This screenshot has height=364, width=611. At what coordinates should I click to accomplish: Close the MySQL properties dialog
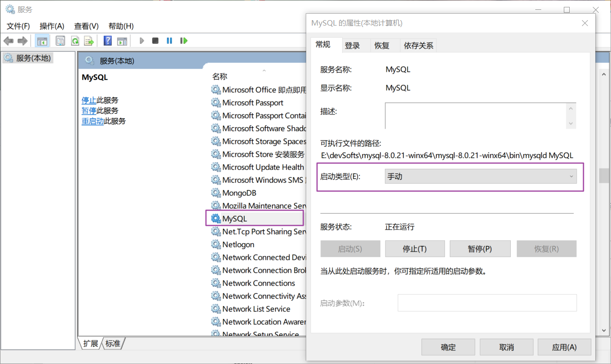point(585,23)
